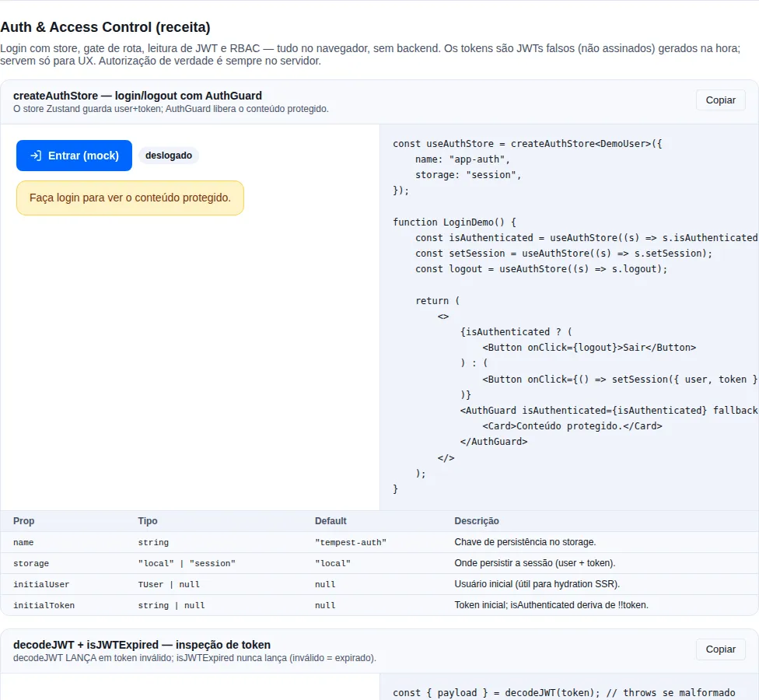Image resolution: width=759 pixels, height=700 pixels.
Task: Click the code line "</AuthGuard>"
Action: coord(494,442)
